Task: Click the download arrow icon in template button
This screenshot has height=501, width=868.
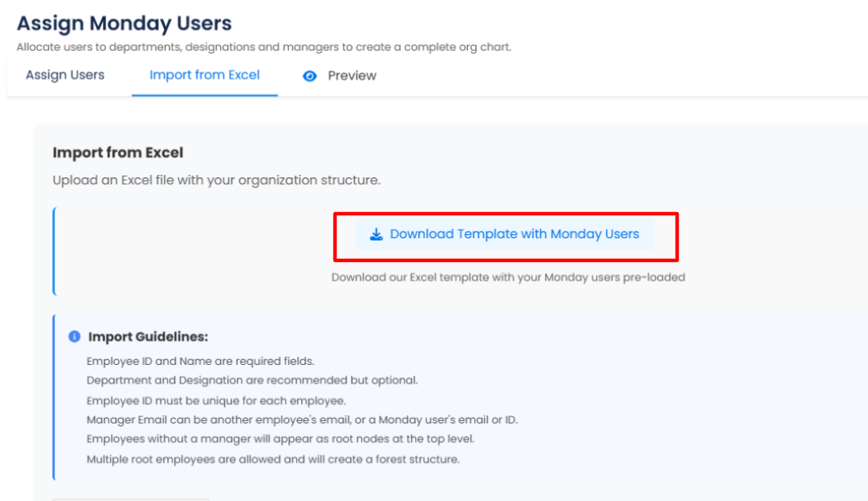Action: point(376,234)
